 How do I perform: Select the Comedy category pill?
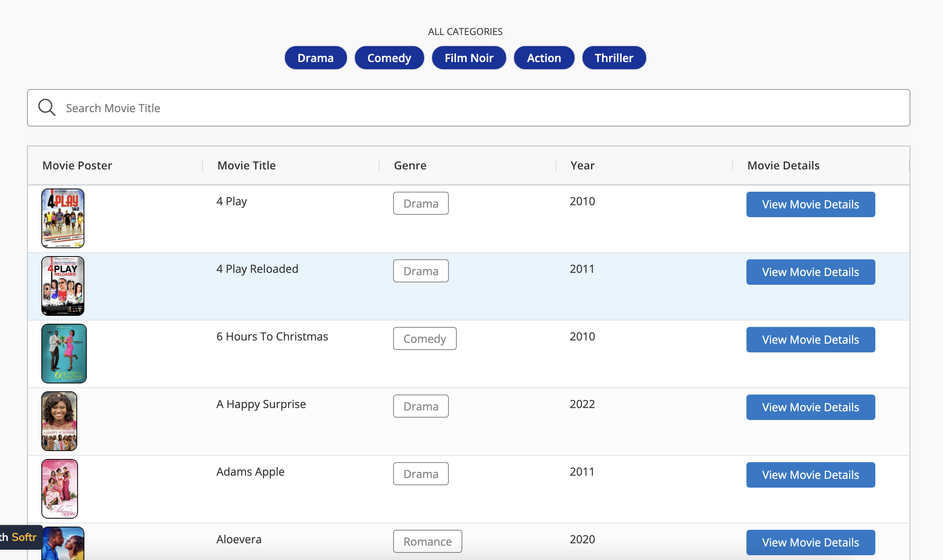[x=389, y=58]
